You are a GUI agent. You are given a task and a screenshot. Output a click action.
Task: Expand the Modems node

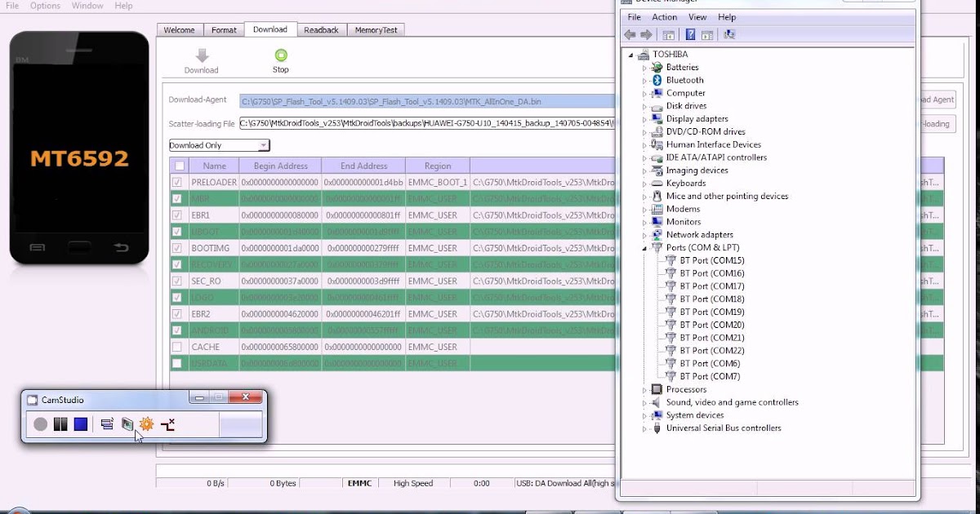click(644, 209)
